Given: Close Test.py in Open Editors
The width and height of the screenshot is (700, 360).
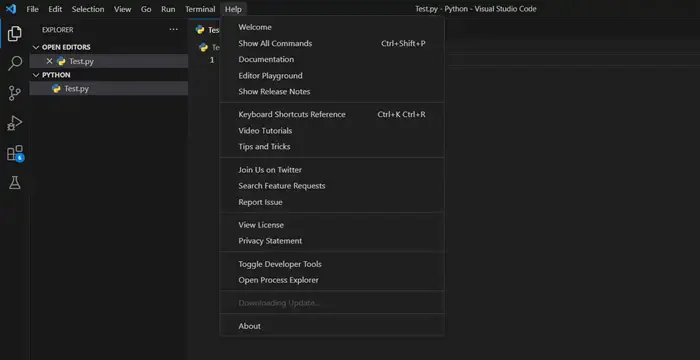Looking at the screenshot, I should [49, 61].
